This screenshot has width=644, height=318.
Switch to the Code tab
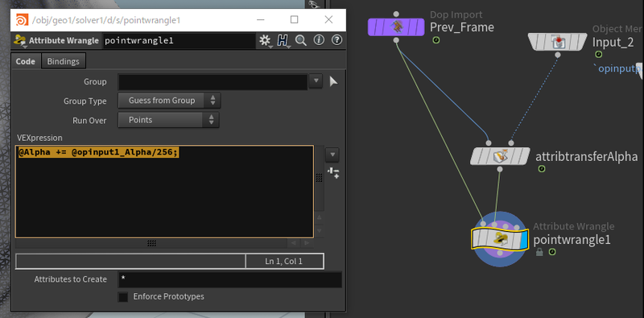(26, 61)
